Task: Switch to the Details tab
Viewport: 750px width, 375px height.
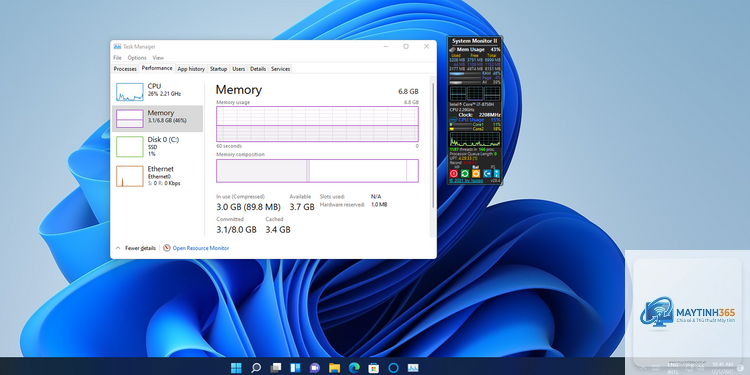Action: pos(258,69)
